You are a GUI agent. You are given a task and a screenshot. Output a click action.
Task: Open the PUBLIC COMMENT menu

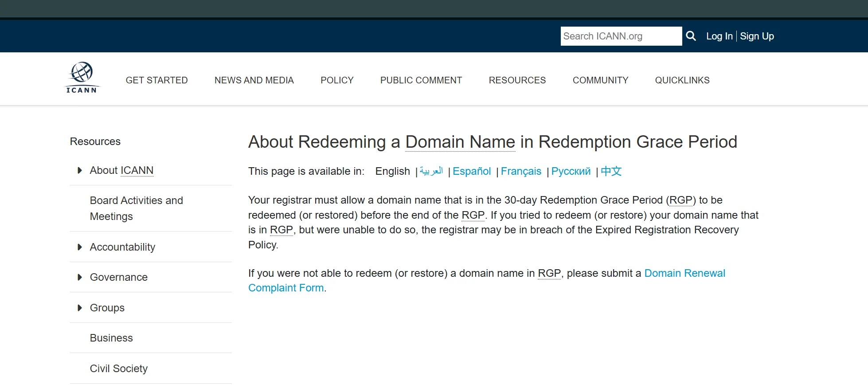[421, 80]
